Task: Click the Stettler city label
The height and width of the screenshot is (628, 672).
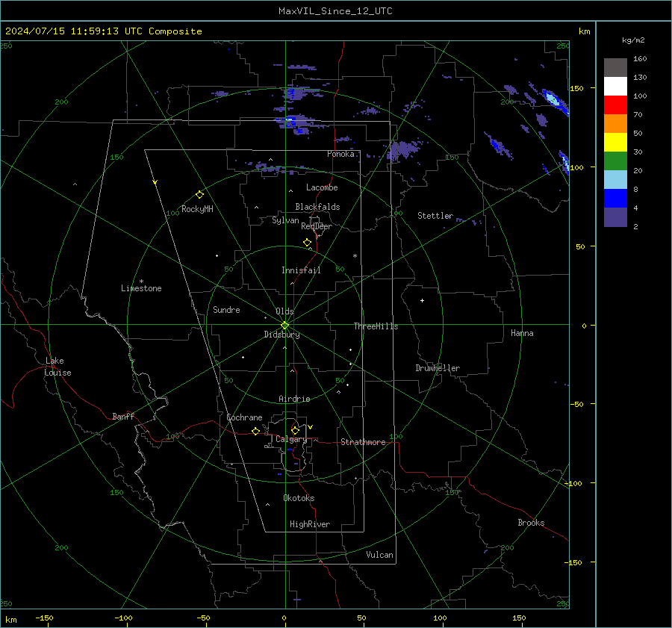Action: [435, 216]
